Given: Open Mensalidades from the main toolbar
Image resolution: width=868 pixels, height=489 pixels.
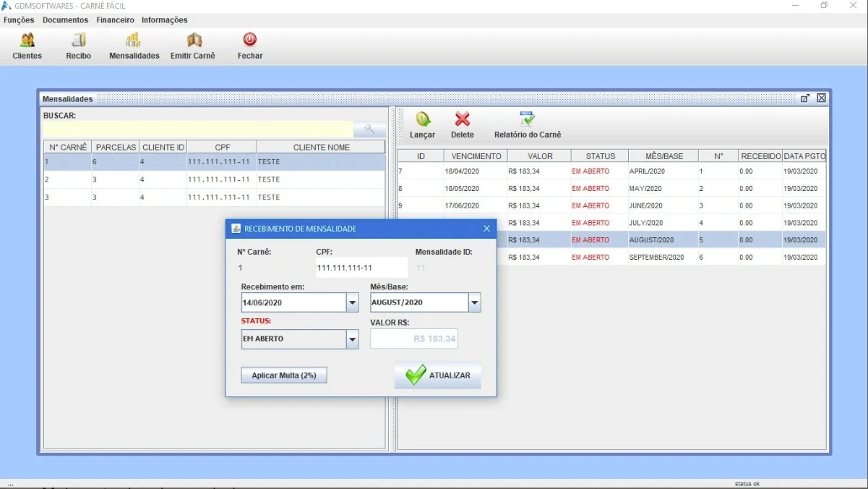Looking at the screenshot, I should 134,41.
